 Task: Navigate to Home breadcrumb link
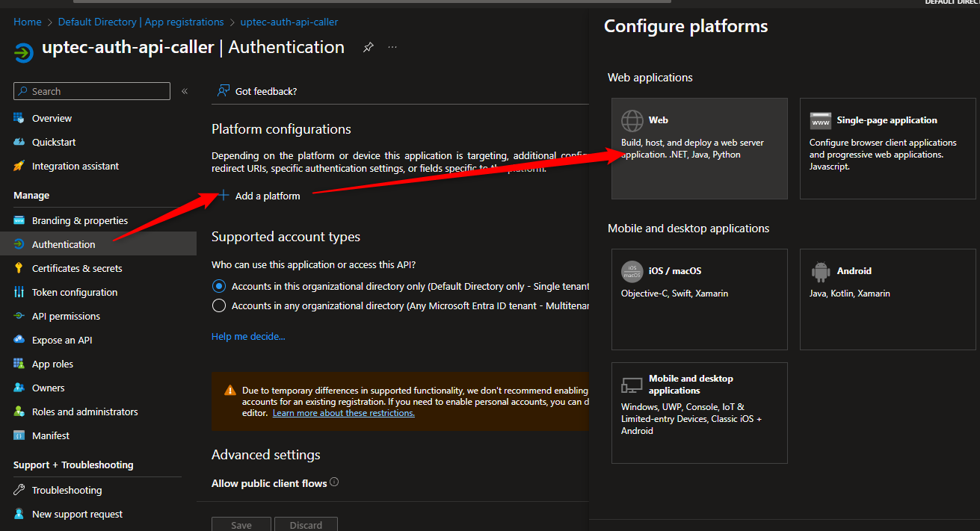click(28, 22)
